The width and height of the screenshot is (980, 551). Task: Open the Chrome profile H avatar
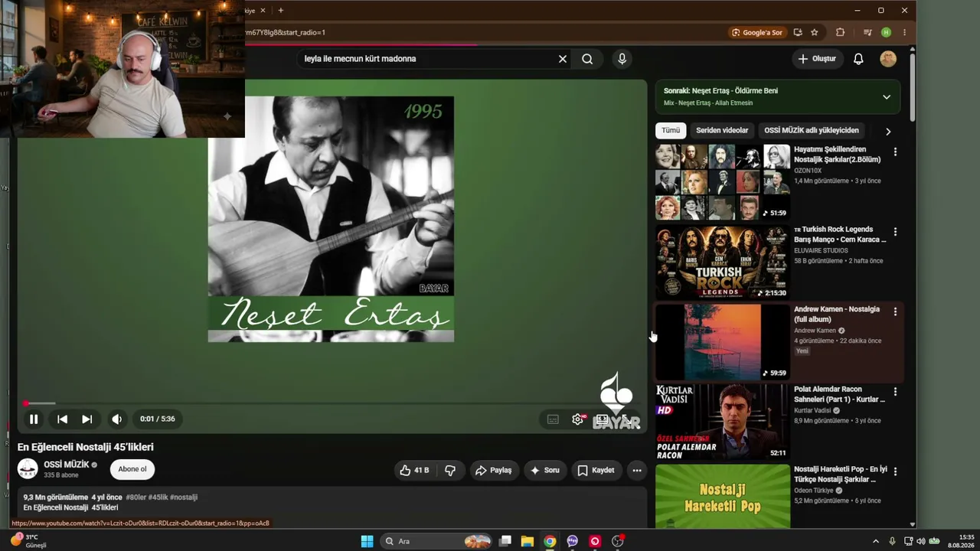click(x=886, y=33)
